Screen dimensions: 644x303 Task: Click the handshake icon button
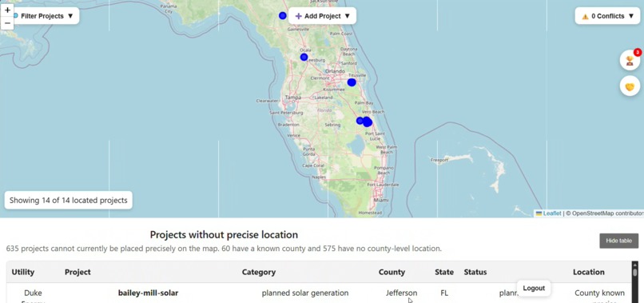pyautogui.click(x=630, y=86)
